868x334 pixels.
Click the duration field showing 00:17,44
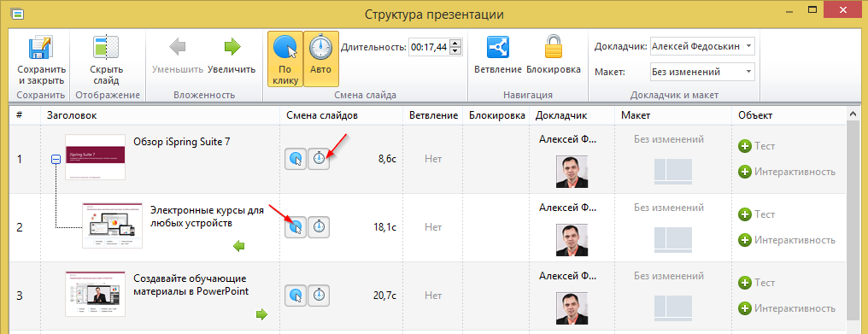click(429, 48)
